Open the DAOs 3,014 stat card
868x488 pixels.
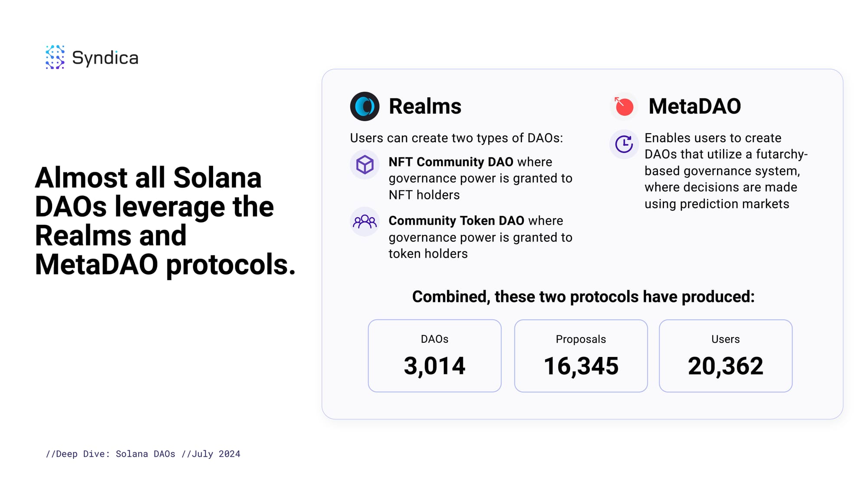434,356
